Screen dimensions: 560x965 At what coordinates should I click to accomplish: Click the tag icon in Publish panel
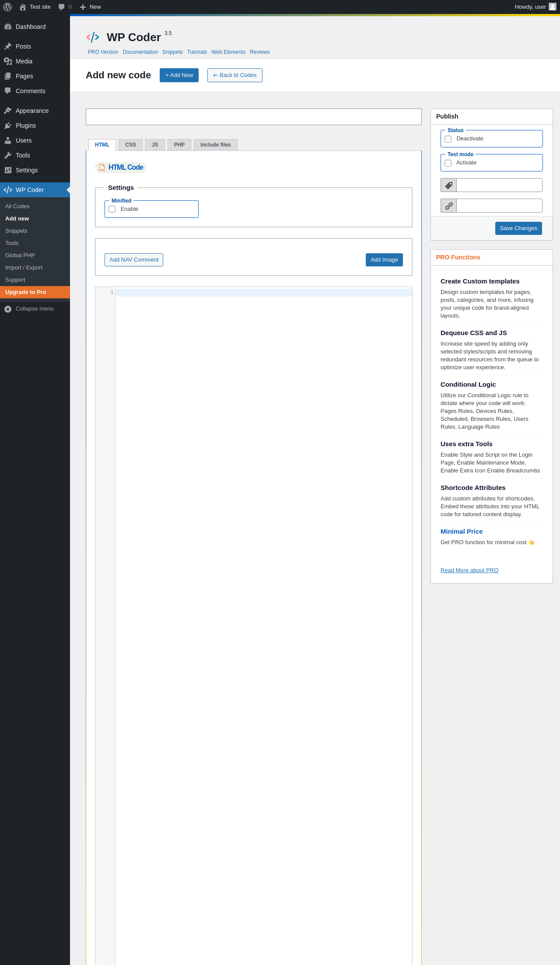coord(448,185)
